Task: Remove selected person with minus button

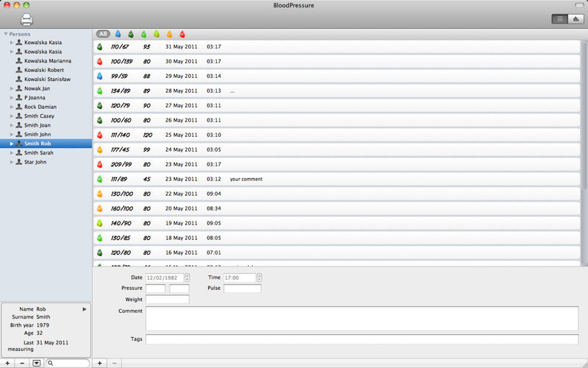Action: coord(22,363)
